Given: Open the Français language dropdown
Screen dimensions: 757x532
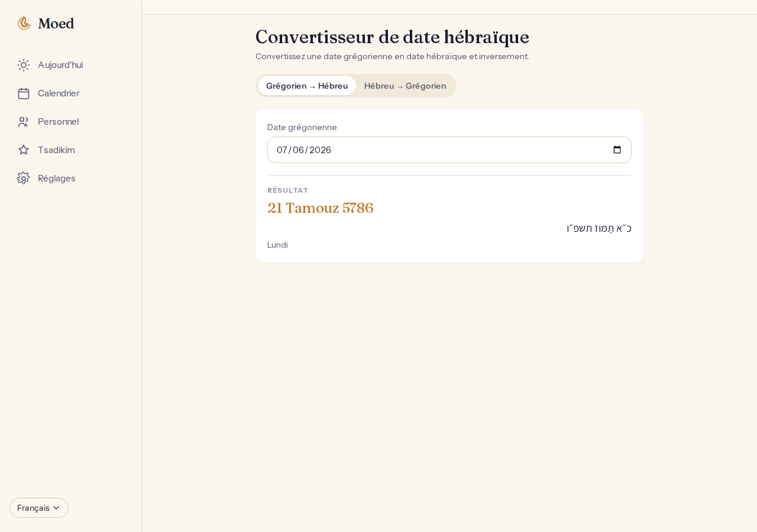Looking at the screenshot, I should point(39,508).
